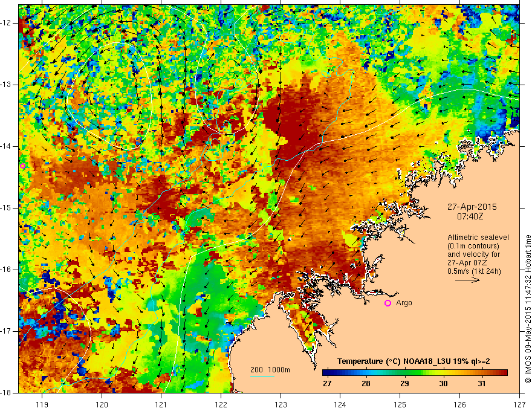Click the longitude label "124"
Viewport: 532px width, 411px height.
click(340, 404)
